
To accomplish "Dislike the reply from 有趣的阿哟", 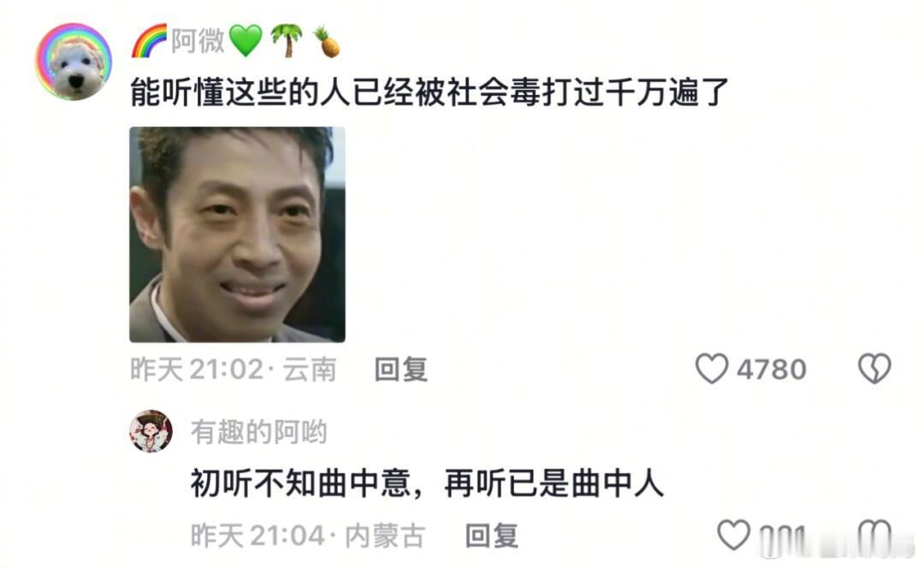I will (874, 535).
